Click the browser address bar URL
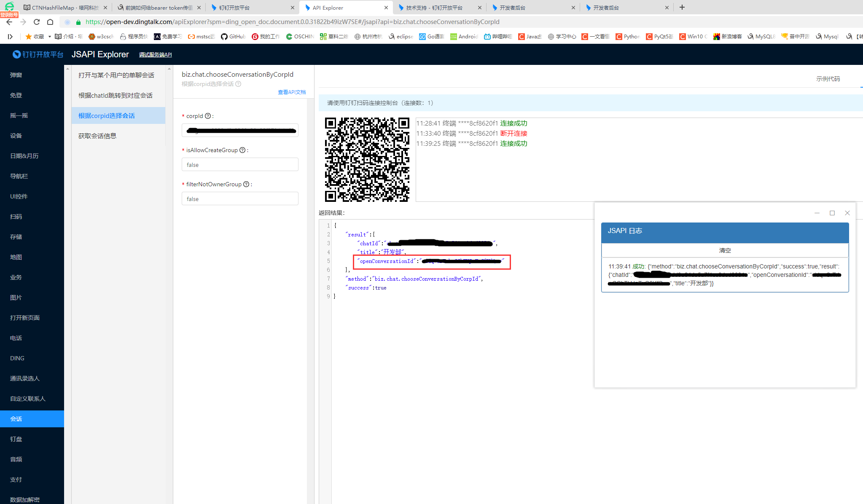The image size is (863, 504). click(x=292, y=22)
